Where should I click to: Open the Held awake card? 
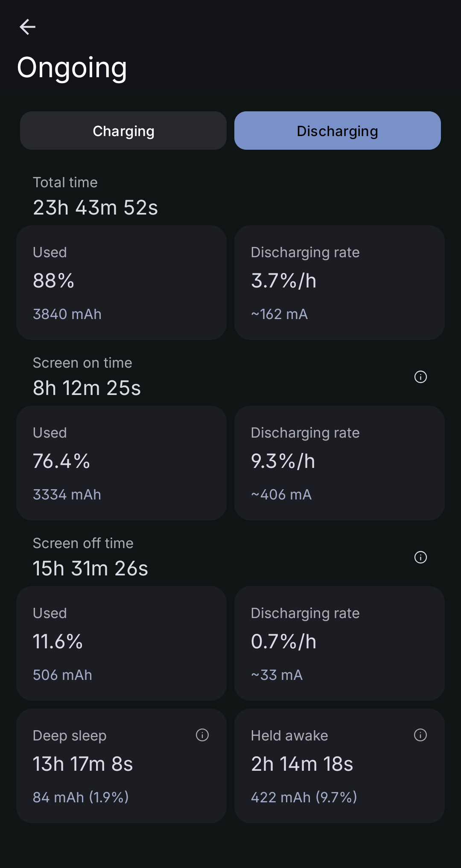tap(339, 766)
